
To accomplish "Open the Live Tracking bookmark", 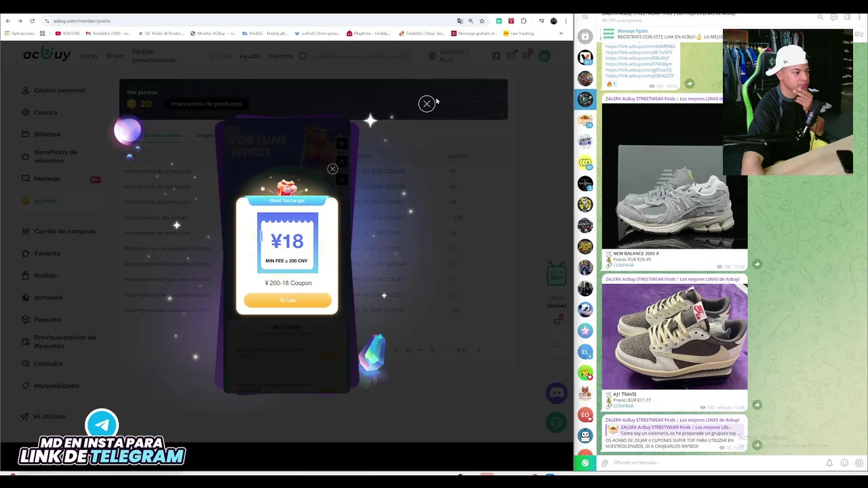I will pyautogui.click(x=519, y=33).
